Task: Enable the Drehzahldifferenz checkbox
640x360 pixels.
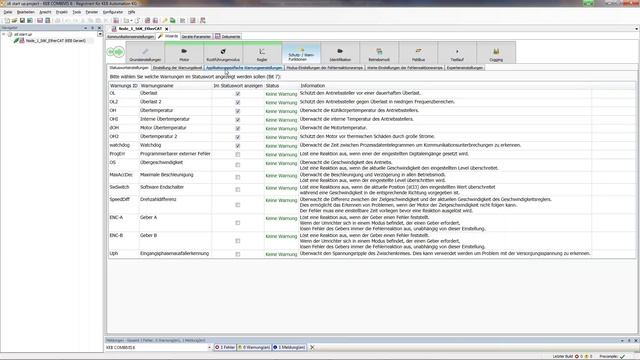Action: [238, 205]
